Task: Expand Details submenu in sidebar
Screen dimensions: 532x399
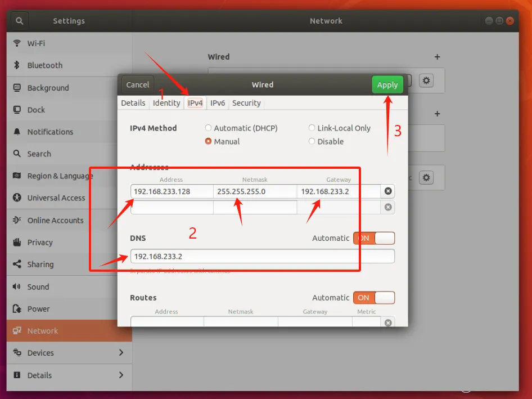Action: 69,375
